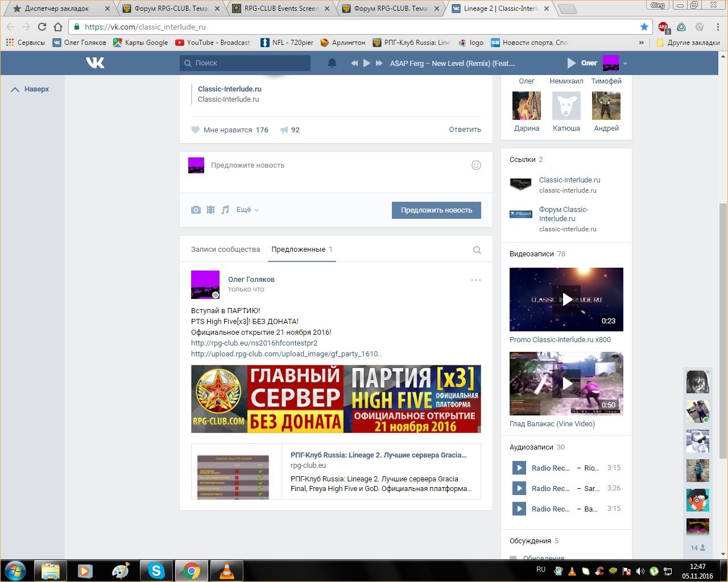Image resolution: width=728 pixels, height=582 pixels.
Task: Switch to the Диспетчер закладок tab
Action: 57,9
